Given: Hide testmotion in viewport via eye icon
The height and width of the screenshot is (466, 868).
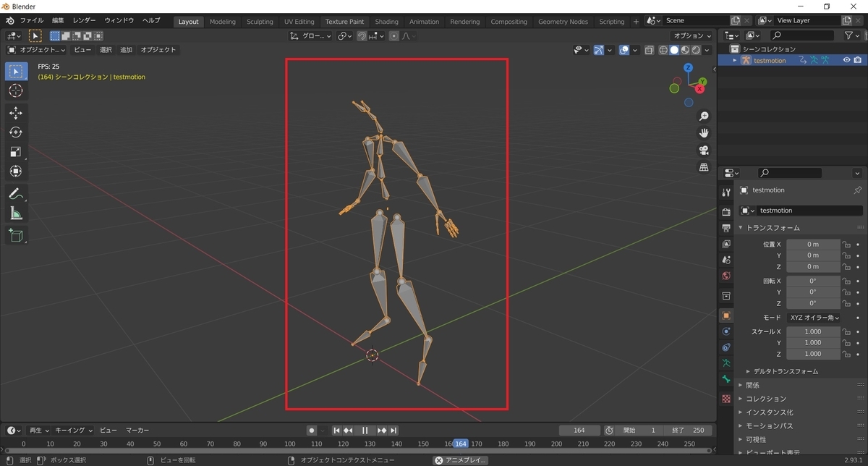Looking at the screenshot, I should coord(846,61).
